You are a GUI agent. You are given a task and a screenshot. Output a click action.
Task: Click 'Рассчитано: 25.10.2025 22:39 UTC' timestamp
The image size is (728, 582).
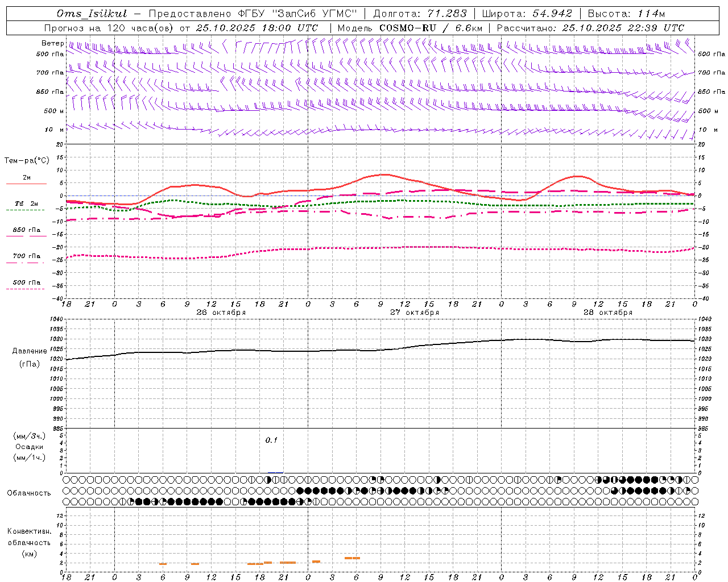pyautogui.click(x=590, y=28)
